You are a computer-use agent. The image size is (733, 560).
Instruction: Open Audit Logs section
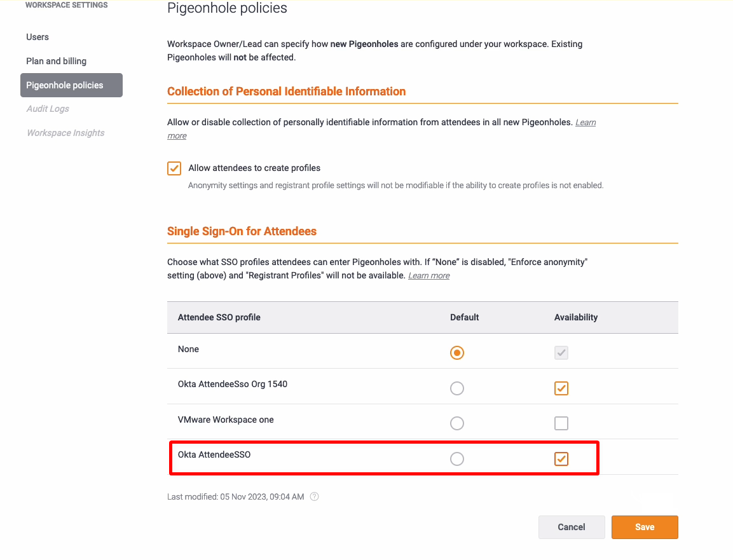pyautogui.click(x=48, y=109)
